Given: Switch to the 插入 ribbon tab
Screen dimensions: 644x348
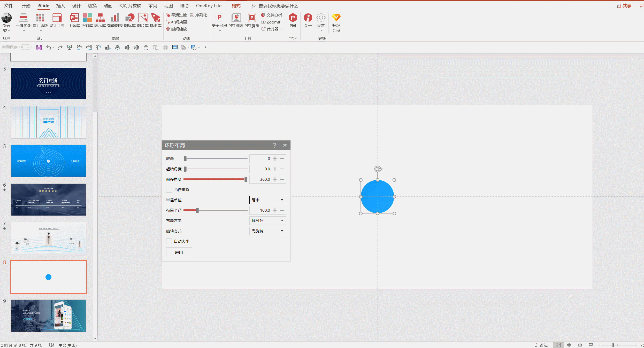Looking at the screenshot, I should click(x=60, y=6).
